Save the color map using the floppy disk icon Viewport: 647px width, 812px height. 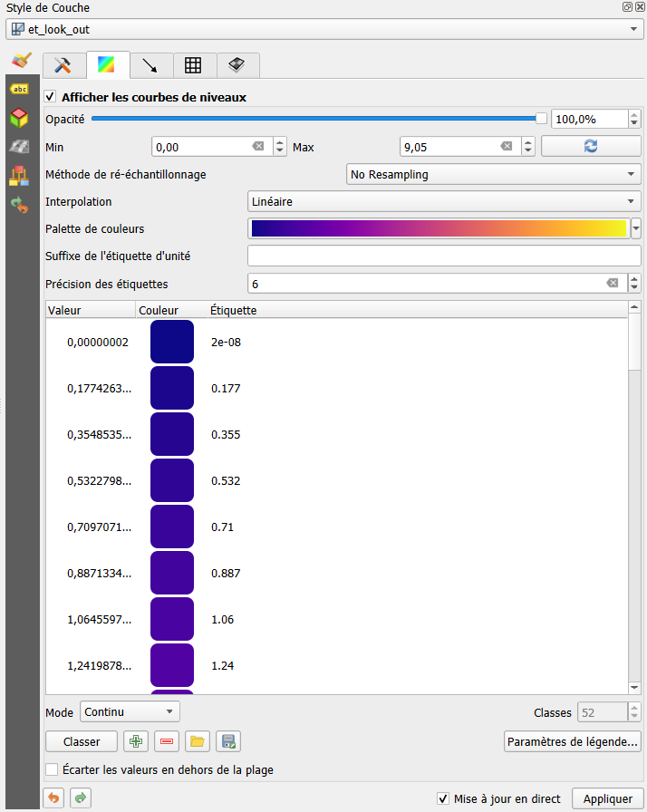[x=228, y=741]
